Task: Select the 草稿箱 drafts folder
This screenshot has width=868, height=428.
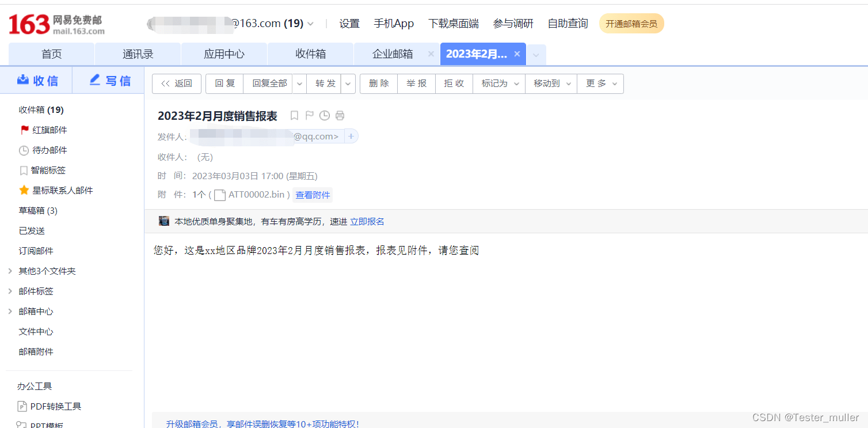Action: (x=38, y=210)
